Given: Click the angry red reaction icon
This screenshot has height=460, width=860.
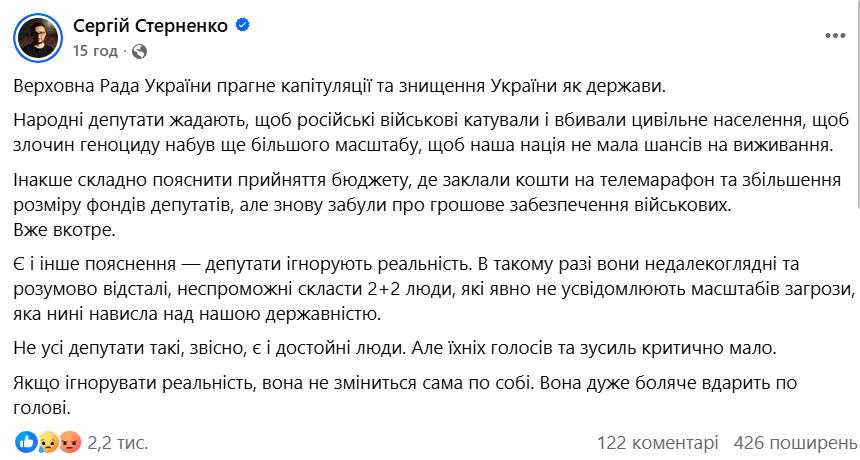Looking at the screenshot, I should pyautogui.click(x=67, y=441).
